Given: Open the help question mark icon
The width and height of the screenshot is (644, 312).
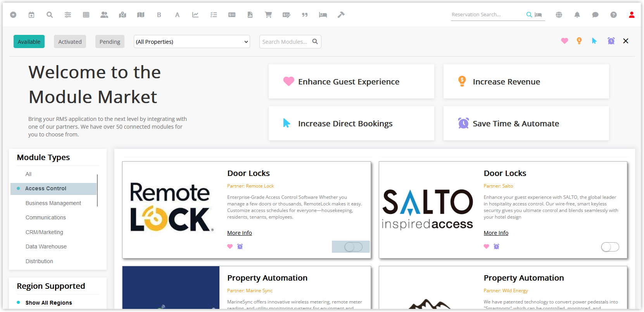Looking at the screenshot, I should click(613, 15).
